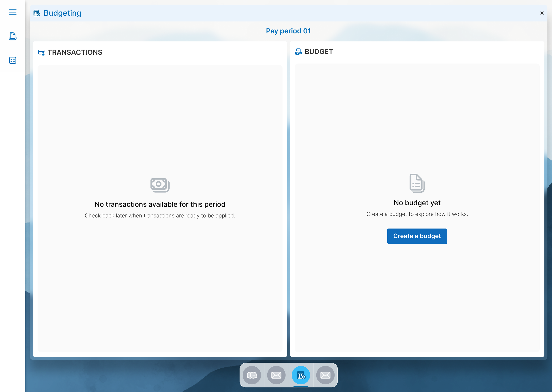Open the chat bubbles app in dock

pos(252,375)
